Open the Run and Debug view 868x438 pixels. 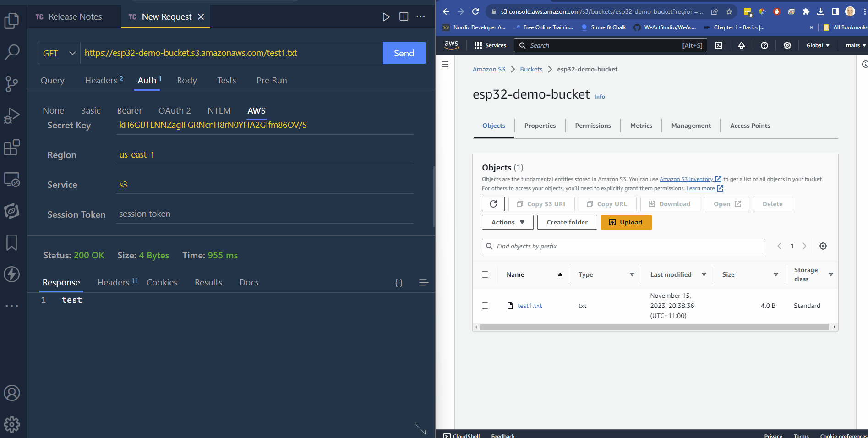click(x=11, y=116)
